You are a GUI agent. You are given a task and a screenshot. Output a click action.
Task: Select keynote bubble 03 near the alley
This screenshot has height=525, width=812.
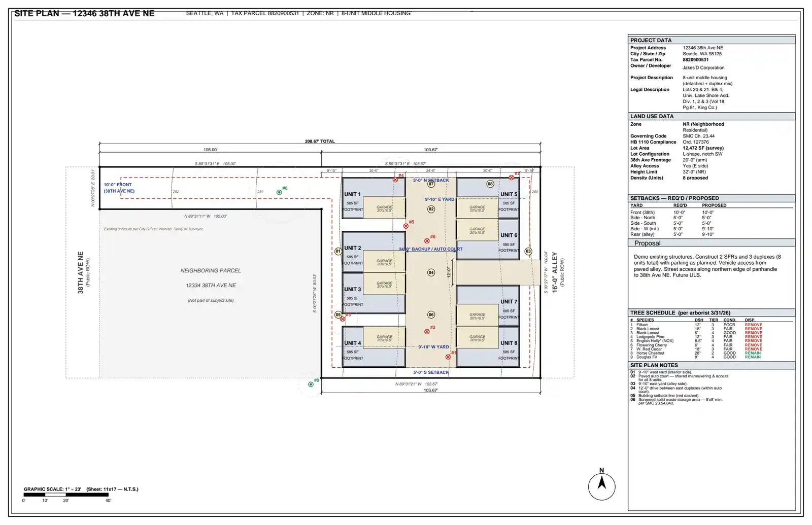pyautogui.click(x=528, y=251)
